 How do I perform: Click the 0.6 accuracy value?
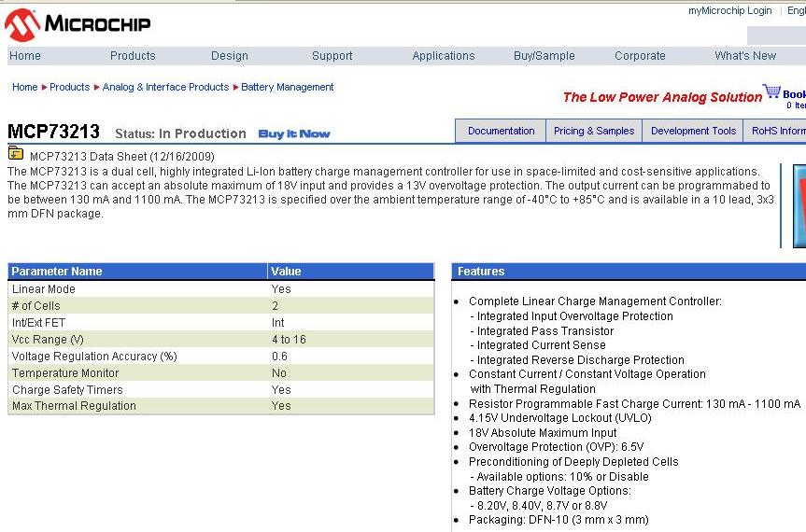point(279,357)
